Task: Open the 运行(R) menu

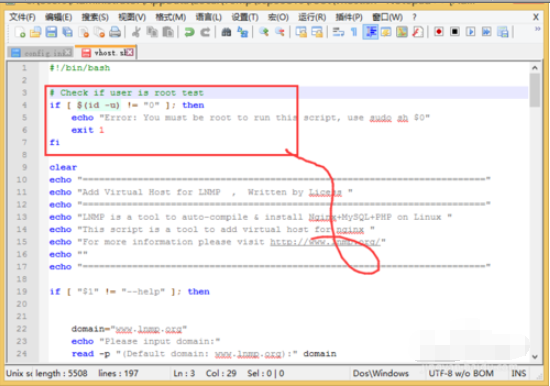Action: pyautogui.click(x=312, y=17)
